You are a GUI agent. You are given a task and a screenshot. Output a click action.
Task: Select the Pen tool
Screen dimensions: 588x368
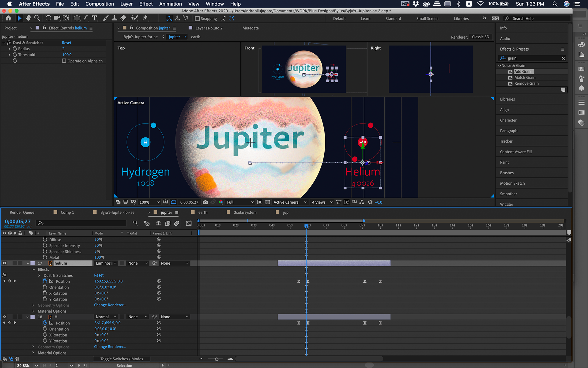pyautogui.click(x=86, y=18)
